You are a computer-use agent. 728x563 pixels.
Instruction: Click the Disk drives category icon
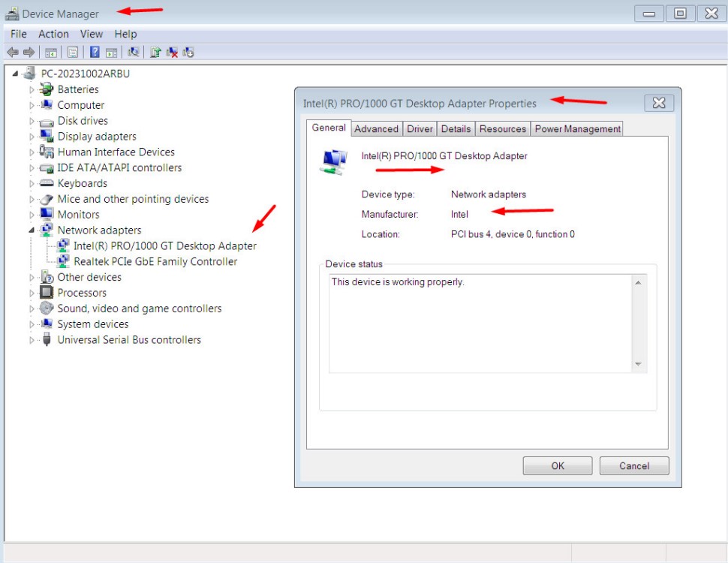tap(47, 122)
